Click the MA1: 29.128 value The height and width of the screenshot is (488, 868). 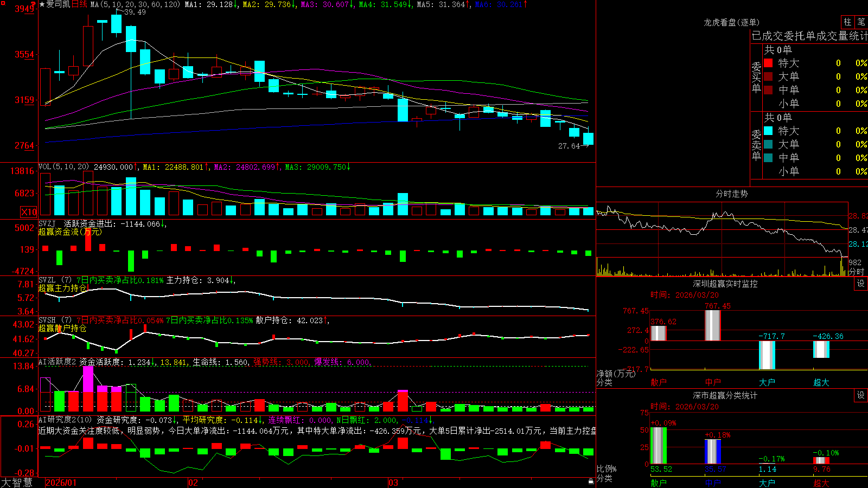pos(211,4)
